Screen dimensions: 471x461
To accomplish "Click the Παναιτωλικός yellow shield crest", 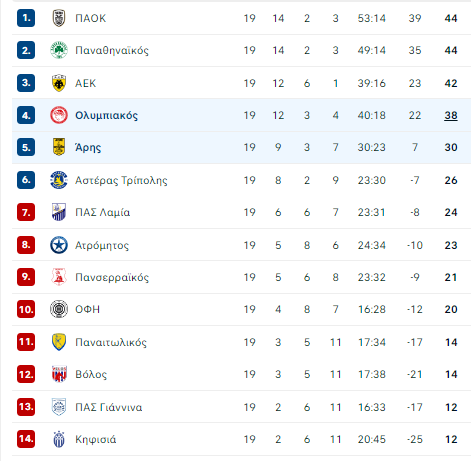I will click(59, 342).
